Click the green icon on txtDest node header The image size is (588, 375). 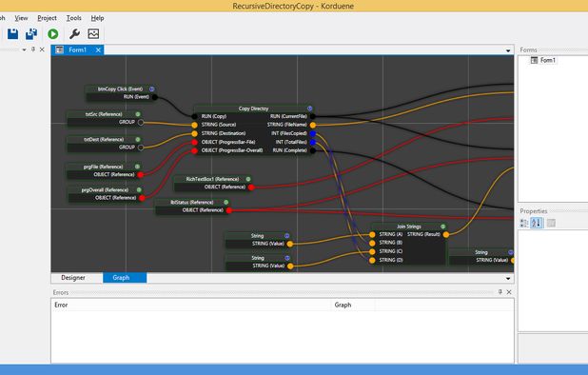[x=138, y=140]
